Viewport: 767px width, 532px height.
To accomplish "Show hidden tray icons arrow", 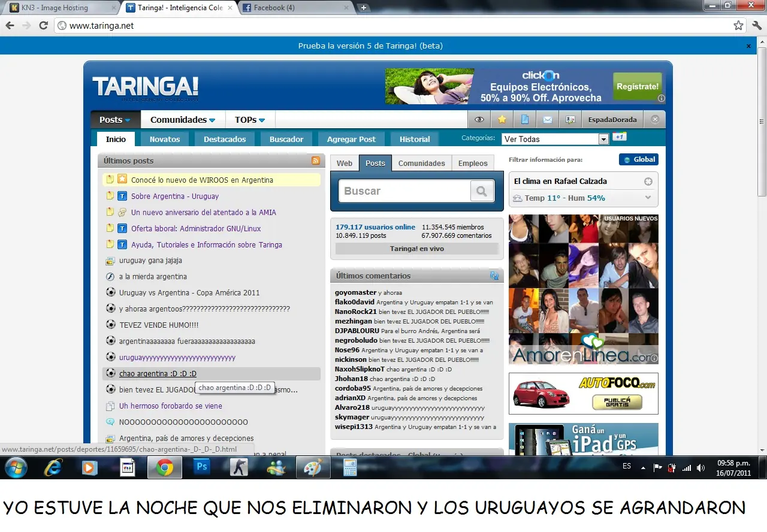I will (643, 468).
